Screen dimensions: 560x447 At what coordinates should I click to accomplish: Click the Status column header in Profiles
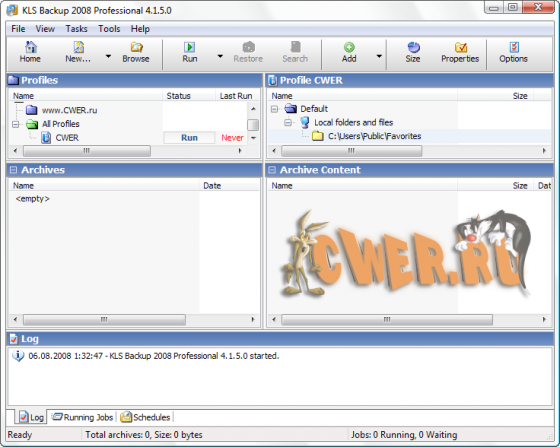tap(189, 96)
